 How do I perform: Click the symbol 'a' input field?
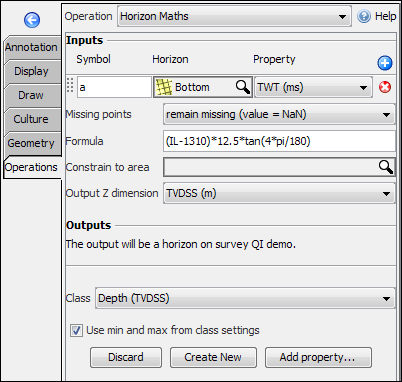coord(114,87)
